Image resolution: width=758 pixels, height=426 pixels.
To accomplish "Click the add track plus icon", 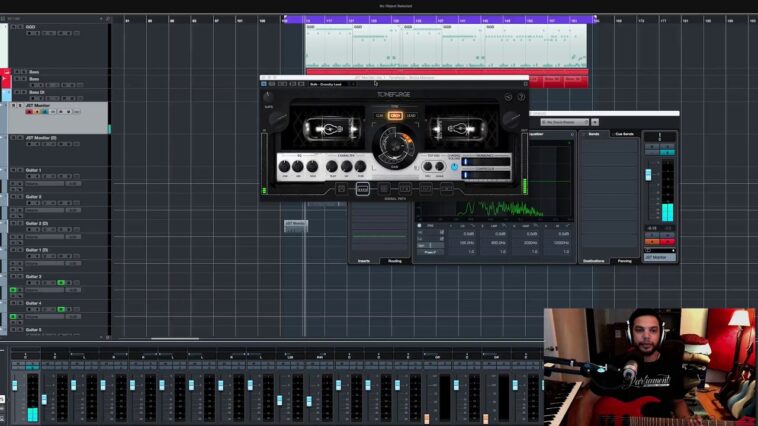I will coord(101,19).
